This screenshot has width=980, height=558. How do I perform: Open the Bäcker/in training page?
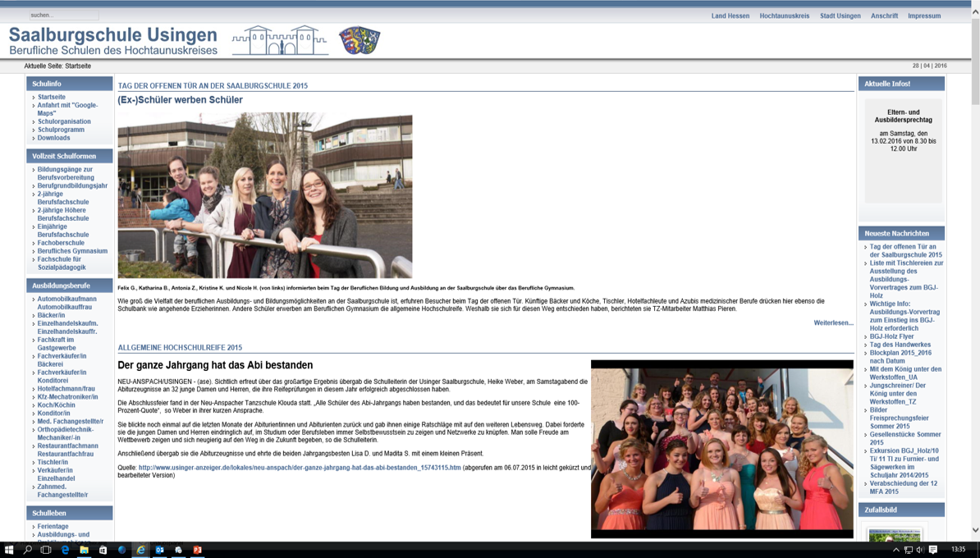[x=51, y=315]
